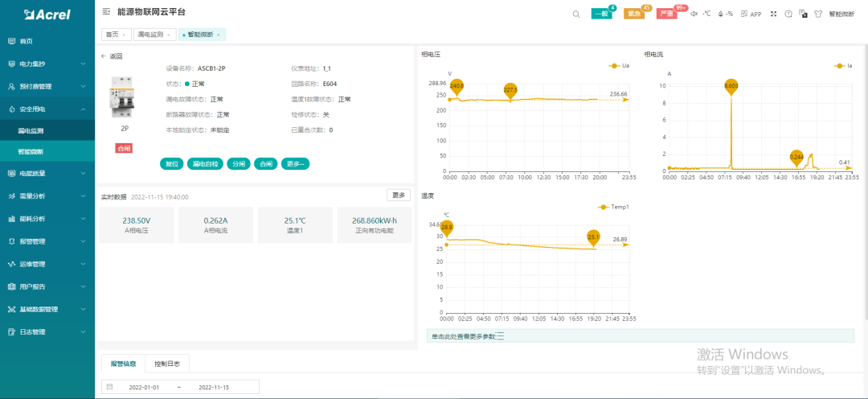Click the calendar icon in date range
Viewport: 868px width, 399px height.
pos(109,386)
